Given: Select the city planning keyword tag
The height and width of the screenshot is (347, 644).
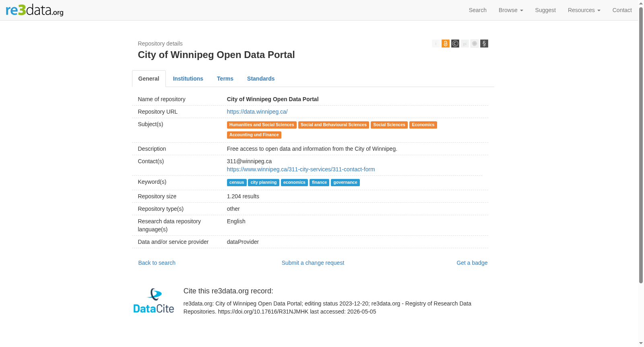Looking at the screenshot, I should click(x=264, y=183).
